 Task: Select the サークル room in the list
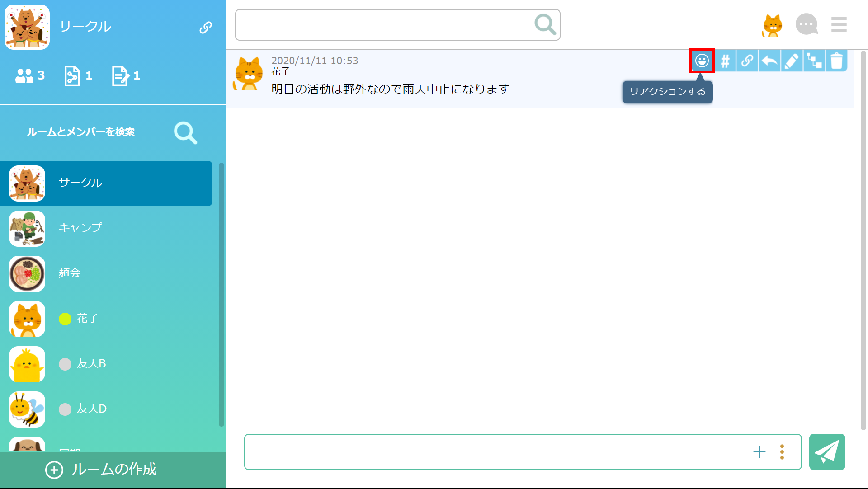tap(106, 183)
